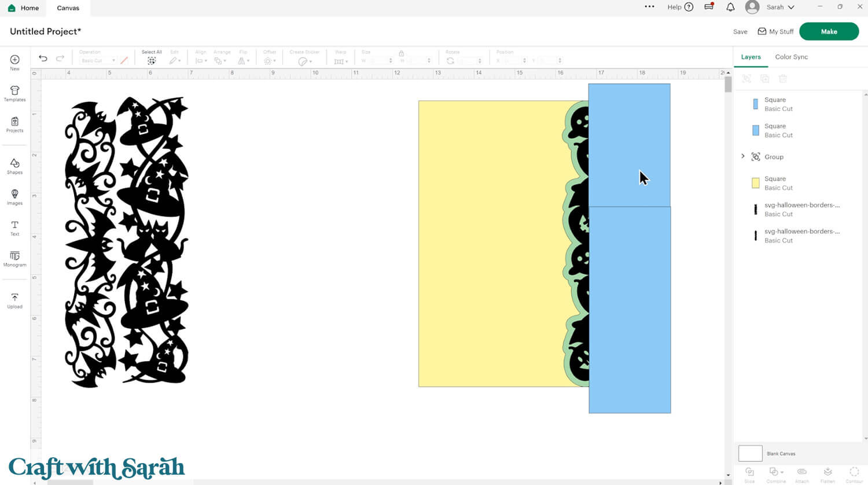Click the Upload icon
Image resolution: width=868 pixels, height=485 pixels.
pos(14,299)
